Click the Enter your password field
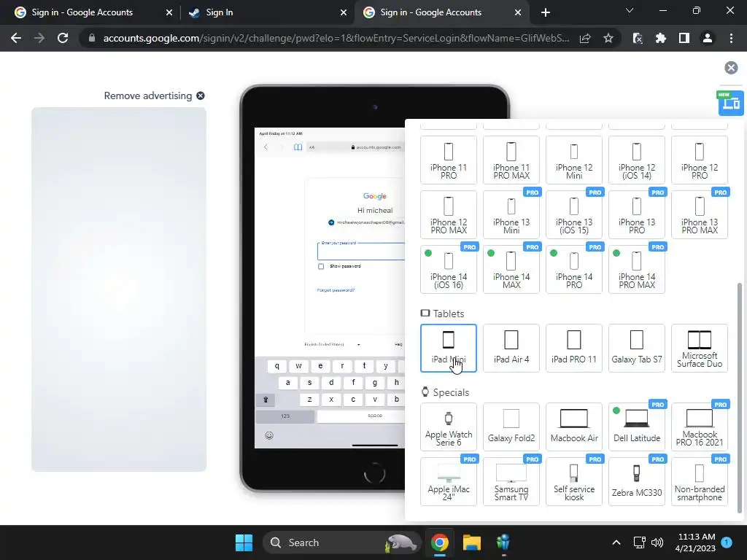The height and width of the screenshot is (560, 747). 360,251
